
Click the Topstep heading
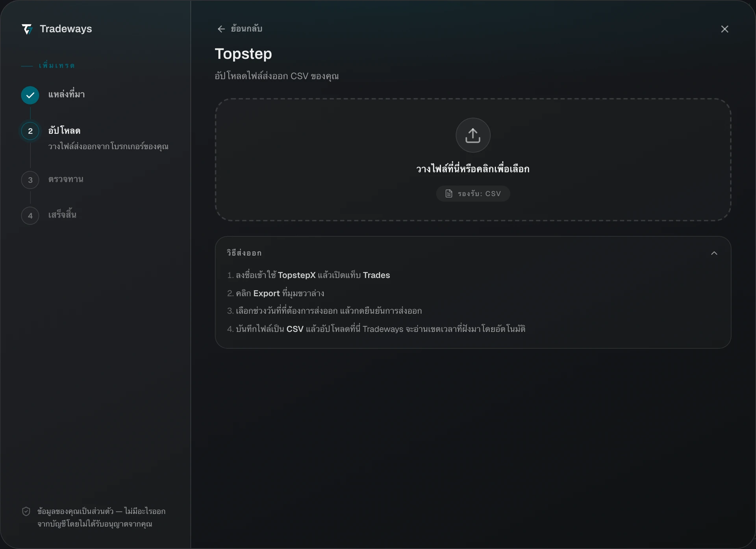click(x=243, y=54)
